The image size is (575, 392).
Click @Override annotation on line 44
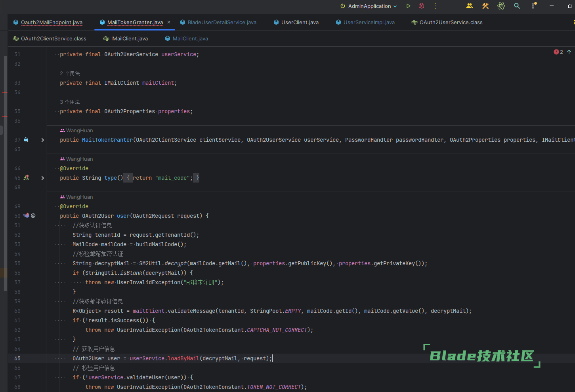(74, 168)
